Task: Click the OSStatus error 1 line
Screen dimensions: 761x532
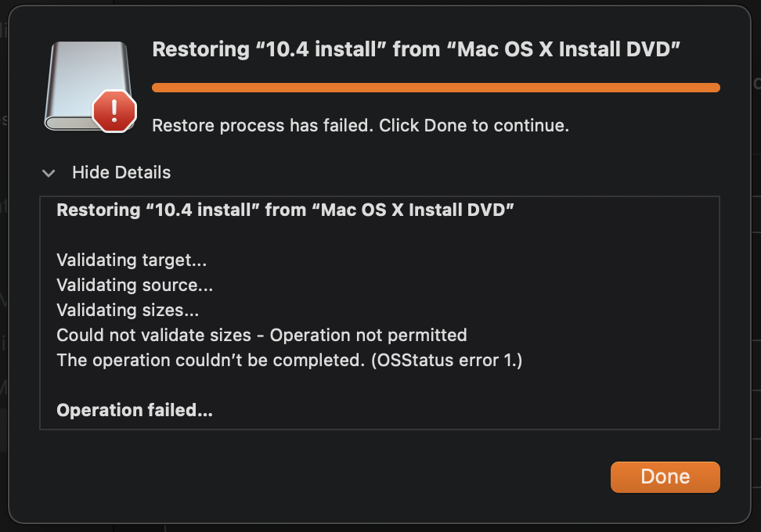Action: 289,360
